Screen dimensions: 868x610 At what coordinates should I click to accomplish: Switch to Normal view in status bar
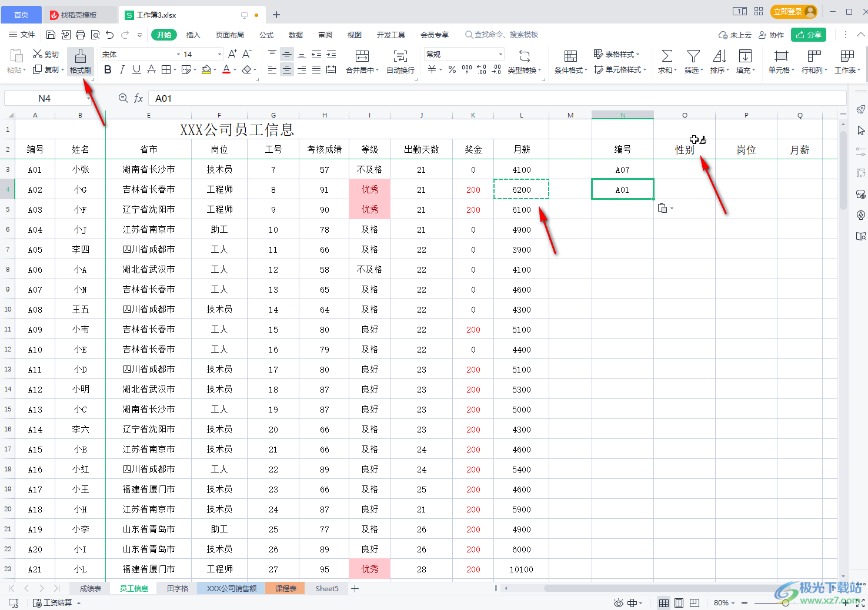tap(664, 603)
